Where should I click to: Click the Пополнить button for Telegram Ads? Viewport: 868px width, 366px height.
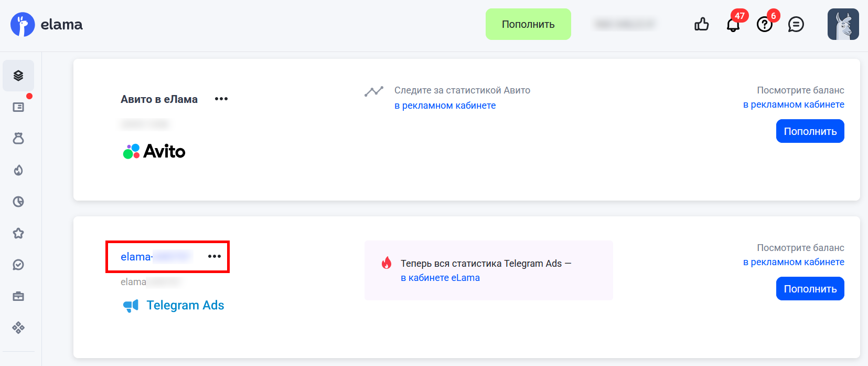(x=810, y=289)
